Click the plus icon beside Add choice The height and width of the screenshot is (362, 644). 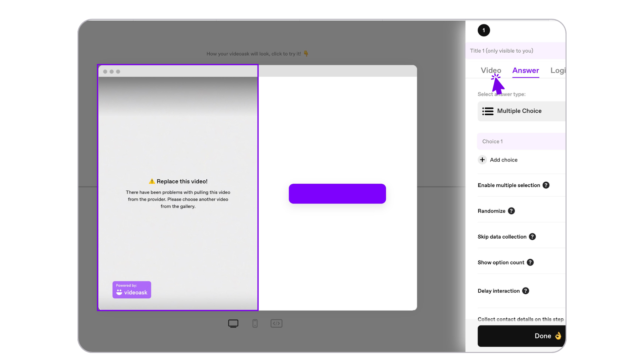pyautogui.click(x=482, y=160)
